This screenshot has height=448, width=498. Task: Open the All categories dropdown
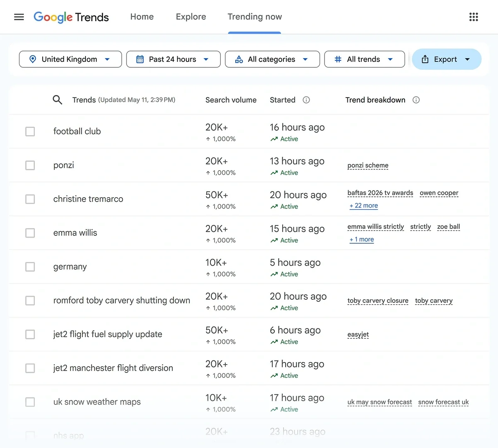click(x=272, y=59)
